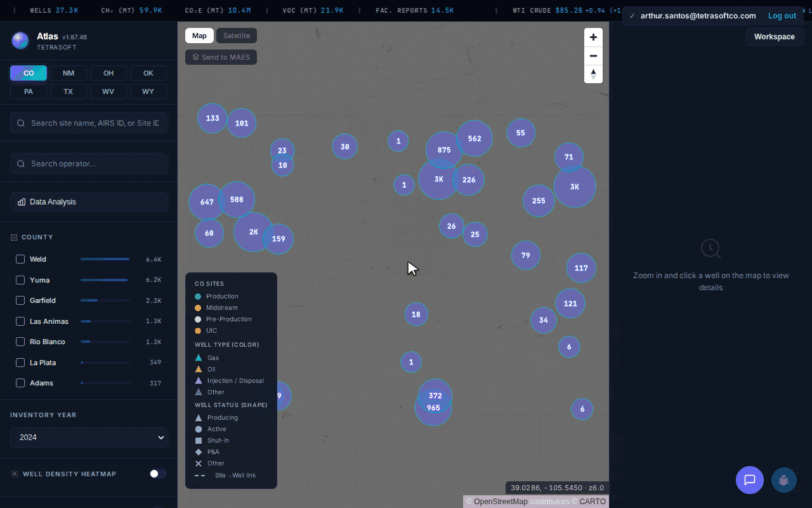Enable the Well Density Heatmap toggle
Viewport: 812px width, 508px height.
click(x=158, y=474)
